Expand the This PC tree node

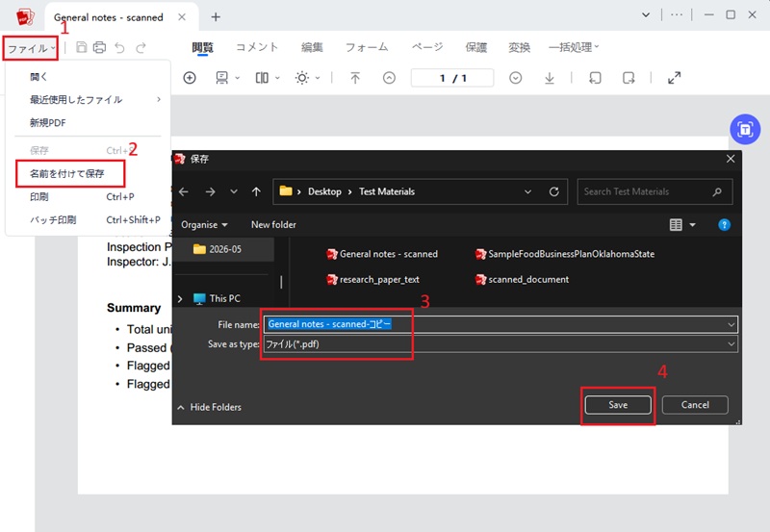point(180,298)
